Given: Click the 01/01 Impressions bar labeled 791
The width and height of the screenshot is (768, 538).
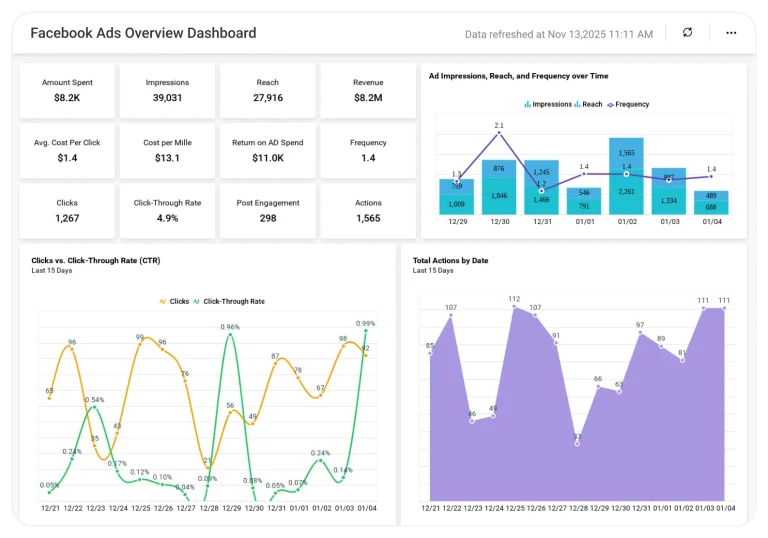Looking at the screenshot, I should 584,206.
